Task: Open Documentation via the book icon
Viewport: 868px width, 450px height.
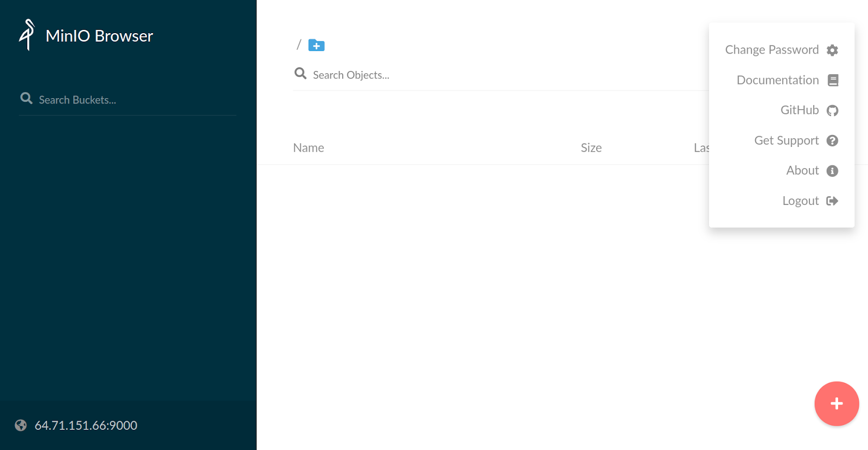Action: [x=833, y=80]
